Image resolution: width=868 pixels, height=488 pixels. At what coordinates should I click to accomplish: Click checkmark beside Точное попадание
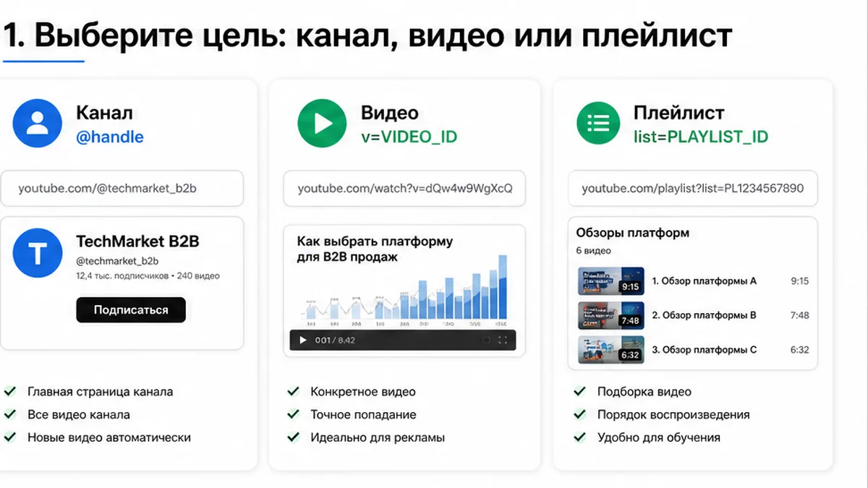point(293,414)
